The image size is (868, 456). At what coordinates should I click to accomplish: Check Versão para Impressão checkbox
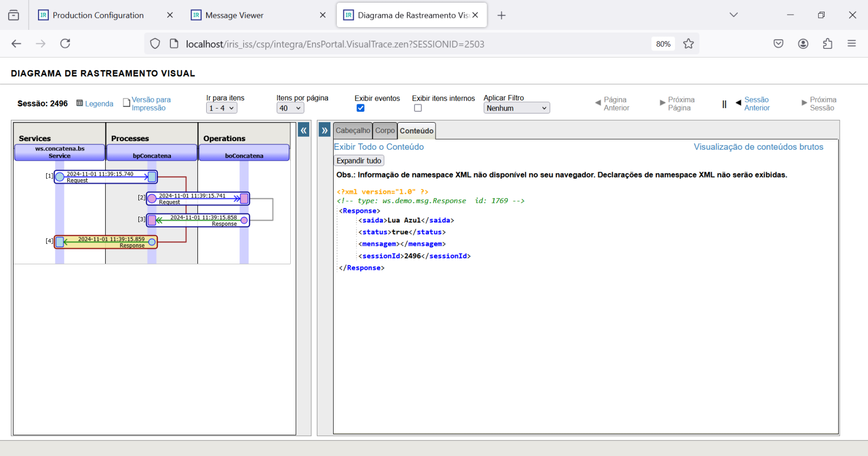(126, 103)
